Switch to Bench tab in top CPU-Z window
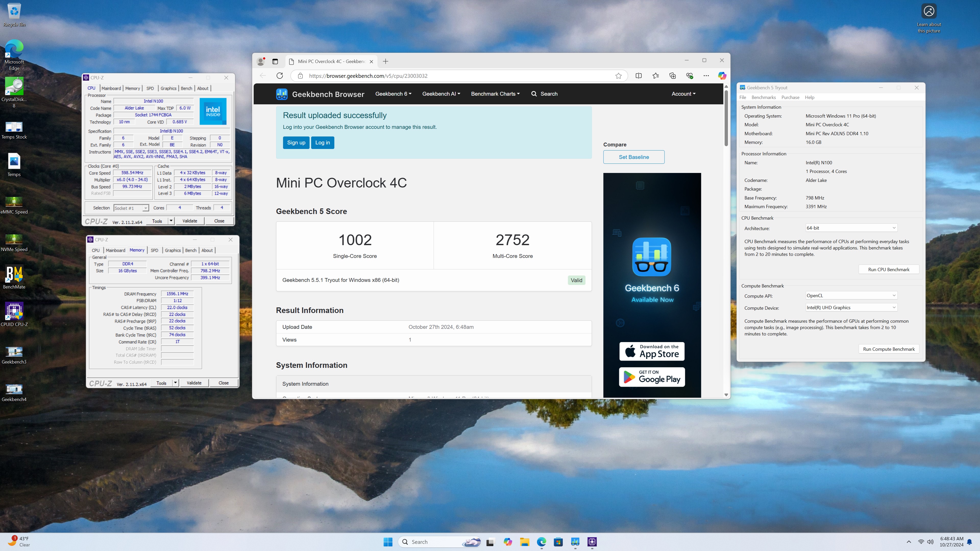 186,88
